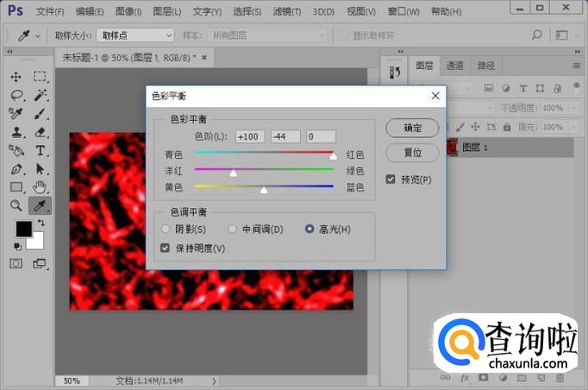This screenshot has height=390, width=588.
Task: Reset default foreground and background colors
Action: click(x=17, y=246)
